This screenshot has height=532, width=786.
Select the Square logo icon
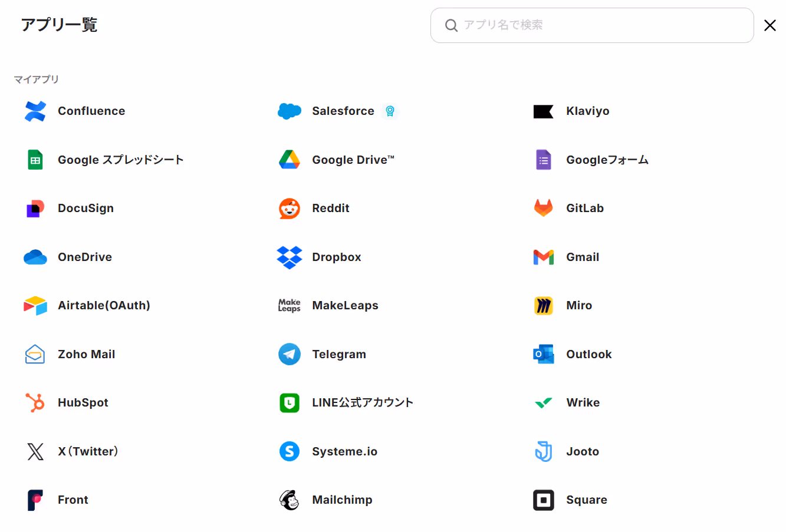click(544, 500)
